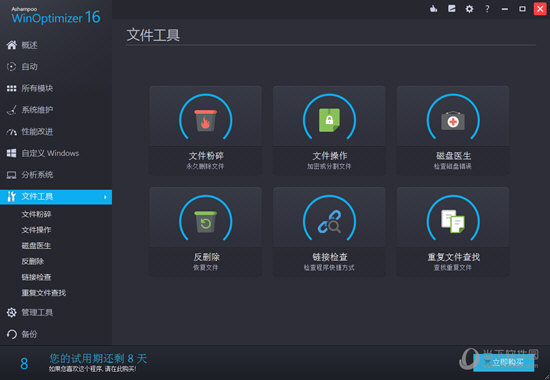550x380 pixels.
Task: Select 反删除 submenu entry in sidebar
Action: 33,261
